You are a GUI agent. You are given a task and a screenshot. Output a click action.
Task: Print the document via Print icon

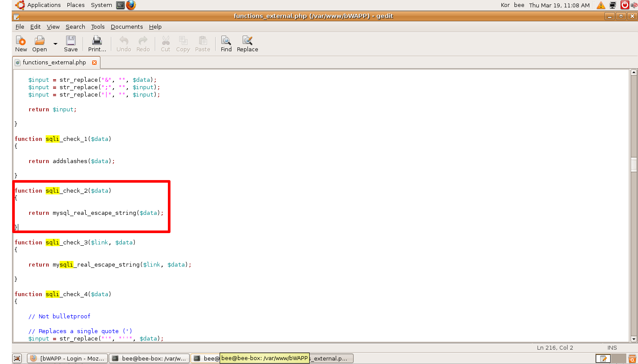pos(97,44)
